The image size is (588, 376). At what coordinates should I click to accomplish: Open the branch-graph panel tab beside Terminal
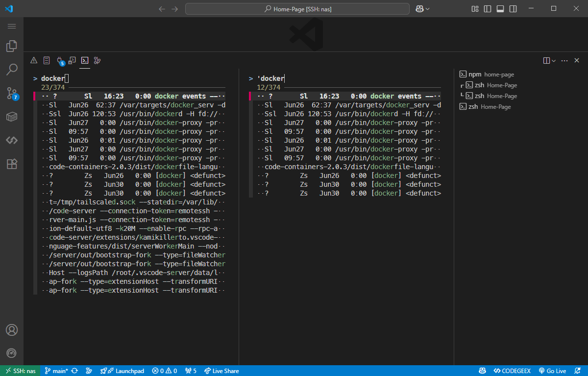[x=98, y=60]
